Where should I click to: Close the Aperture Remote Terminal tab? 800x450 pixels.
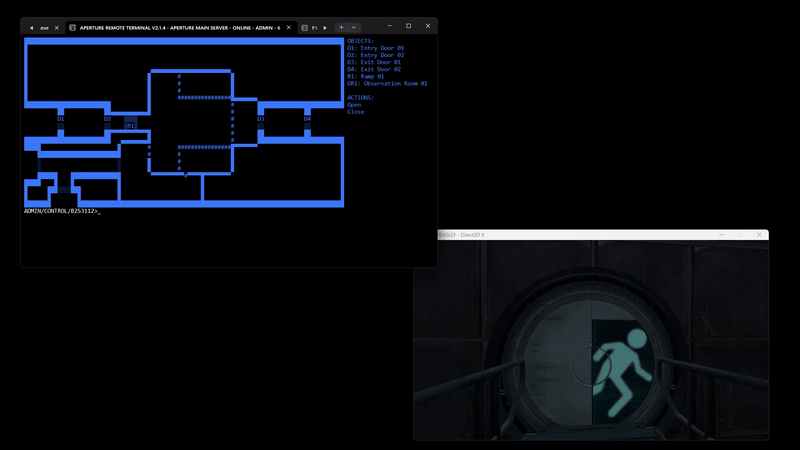288,28
